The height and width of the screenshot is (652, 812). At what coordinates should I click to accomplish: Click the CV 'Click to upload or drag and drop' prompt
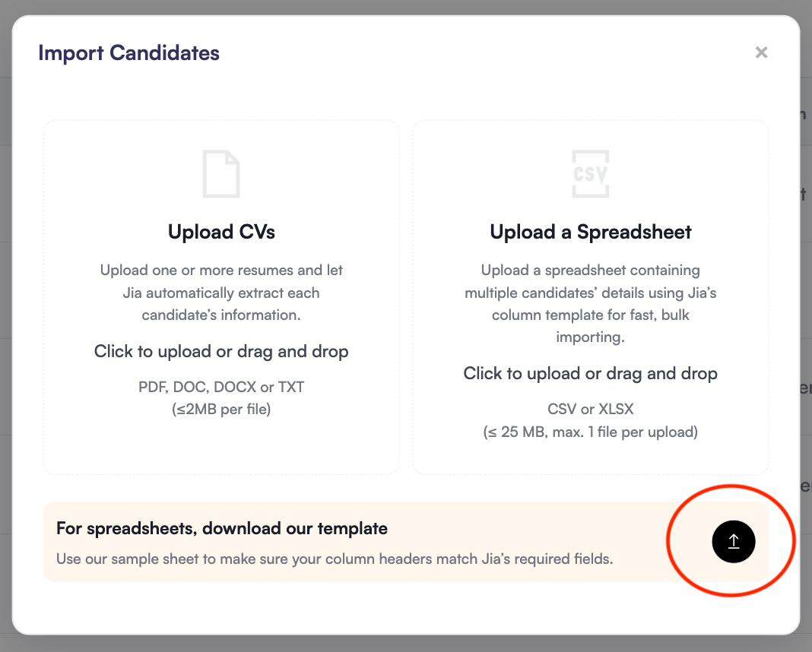tap(221, 351)
